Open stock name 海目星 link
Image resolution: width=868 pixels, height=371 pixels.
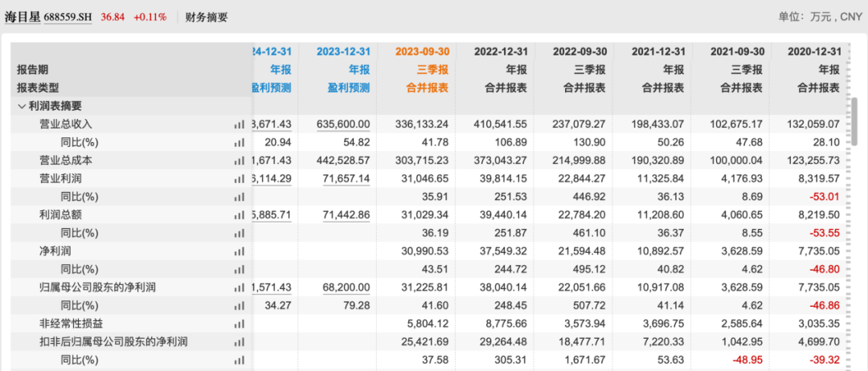[23, 17]
